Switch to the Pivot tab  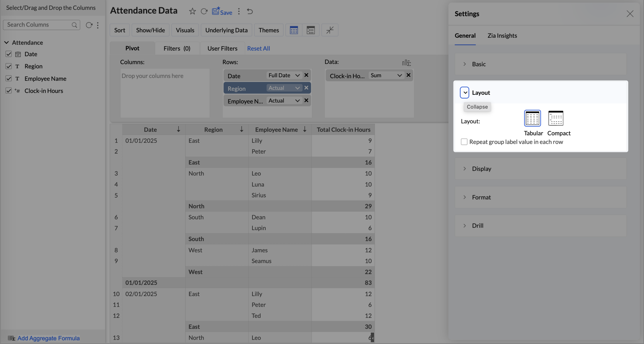(x=132, y=48)
